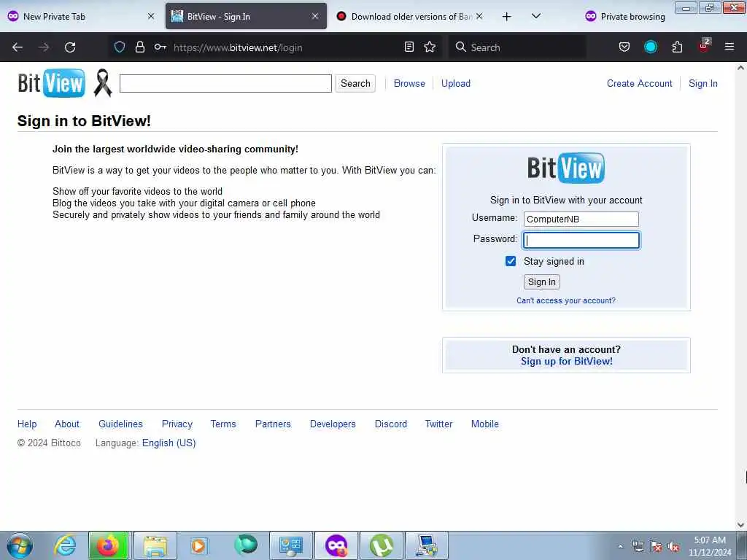Expand the list all tabs chevron
The height and width of the screenshot is (560, 747).
tap(536, 16)
